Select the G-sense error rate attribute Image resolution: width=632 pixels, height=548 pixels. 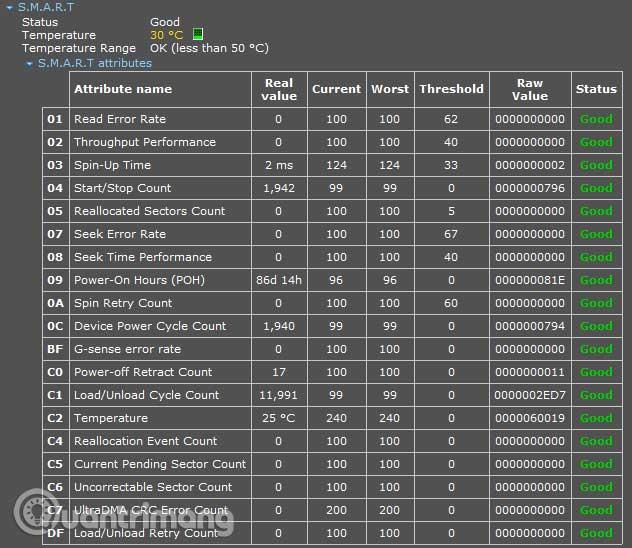[x=127, y=349]
